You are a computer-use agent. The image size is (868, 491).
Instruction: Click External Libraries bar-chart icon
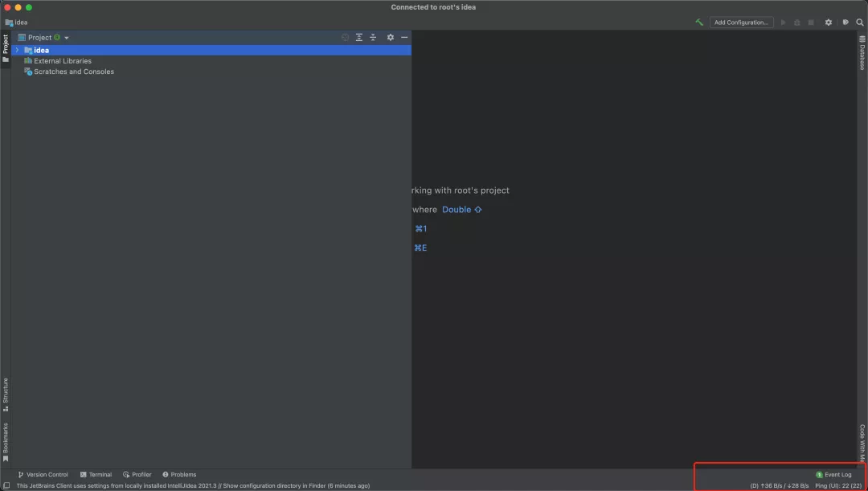point(27,61)
